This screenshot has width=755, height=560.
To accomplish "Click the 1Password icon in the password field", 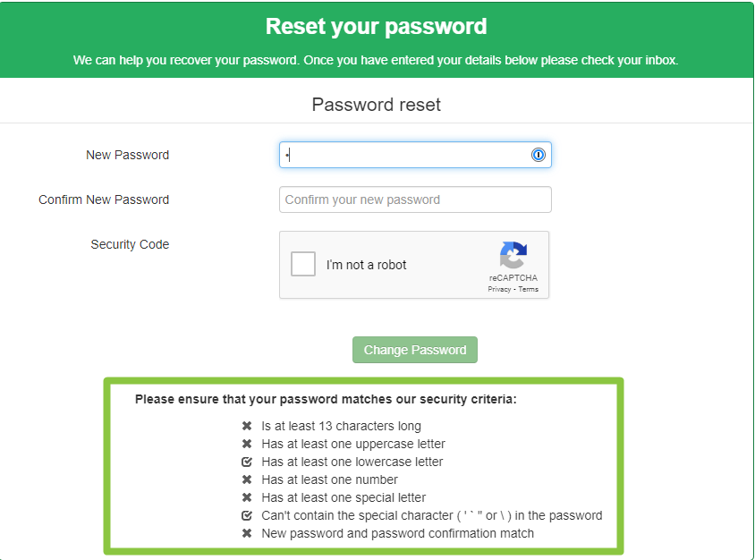I will (x=538, y=155).
